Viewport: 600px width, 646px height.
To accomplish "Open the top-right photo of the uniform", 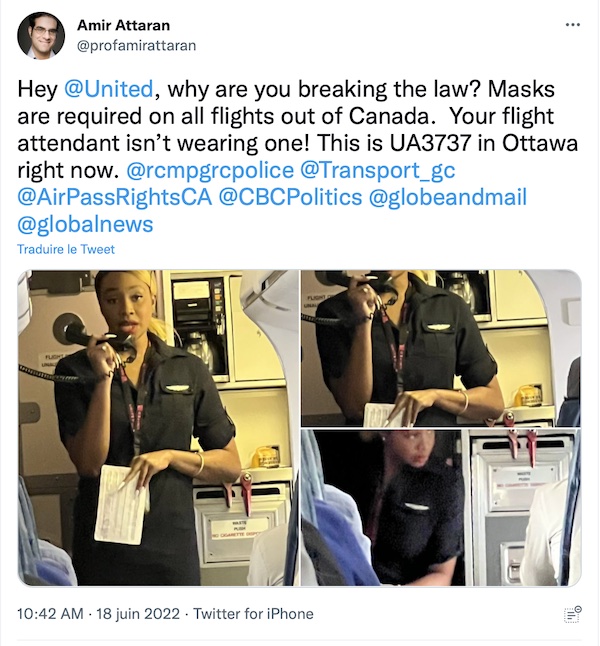I will coord(441,348).
